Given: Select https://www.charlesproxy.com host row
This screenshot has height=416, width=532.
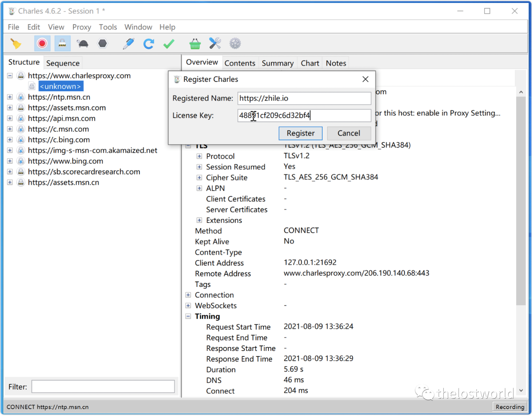Looking at the screenshot, I should (79, 76).
